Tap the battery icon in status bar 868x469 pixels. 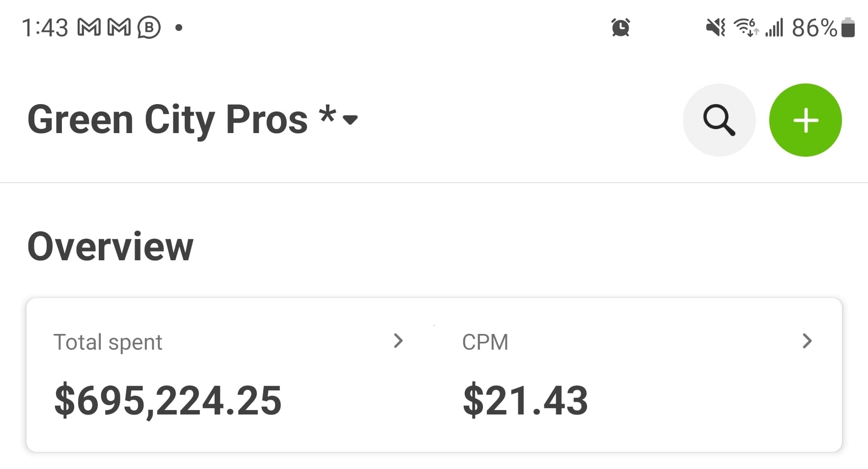coord(848,28)
